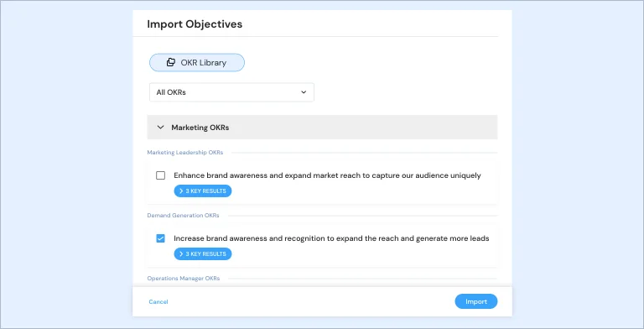Open the All OKRs filter dropdown

coord(231,92)
